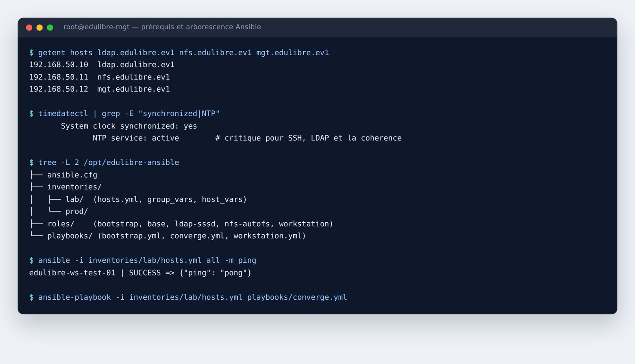This screenshot has width=635, height=364.
Task: Click the green maximize window button
Action: [50, 27]
